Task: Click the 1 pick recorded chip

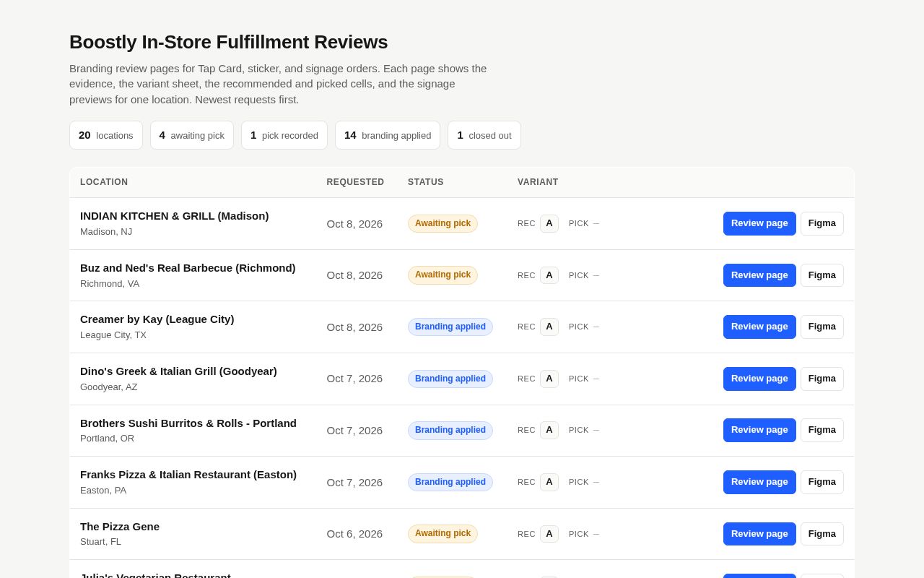Action: (284, 135)
